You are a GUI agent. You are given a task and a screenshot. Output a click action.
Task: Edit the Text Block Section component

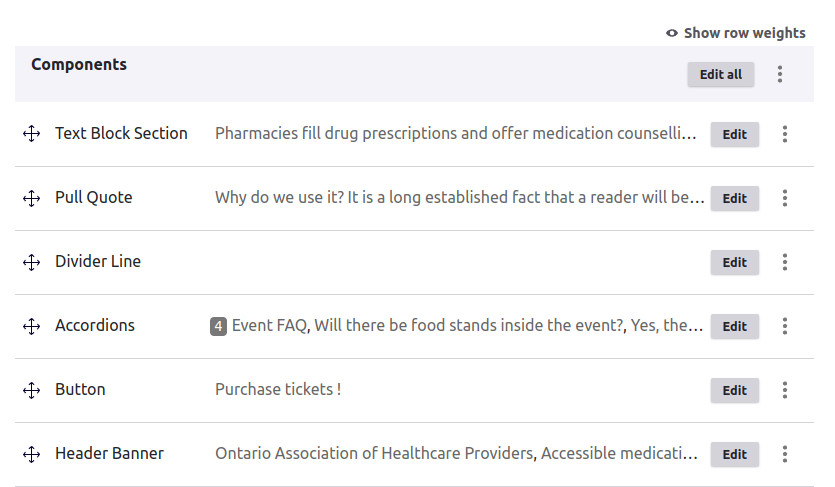click(x=734, y=134)
